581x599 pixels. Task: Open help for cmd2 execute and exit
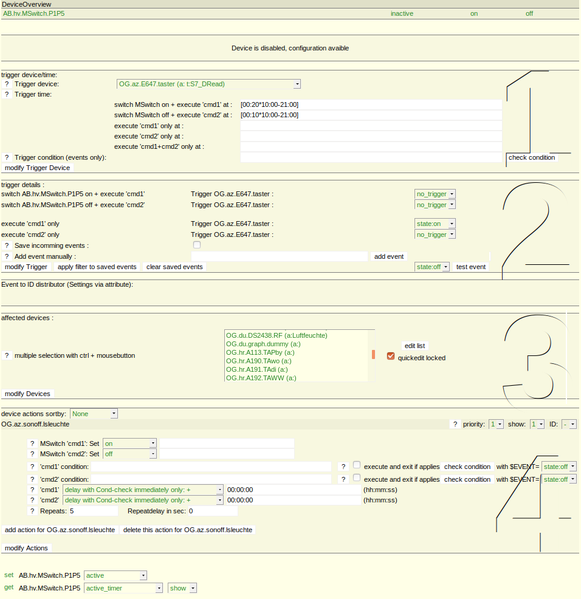click(343, 479)
